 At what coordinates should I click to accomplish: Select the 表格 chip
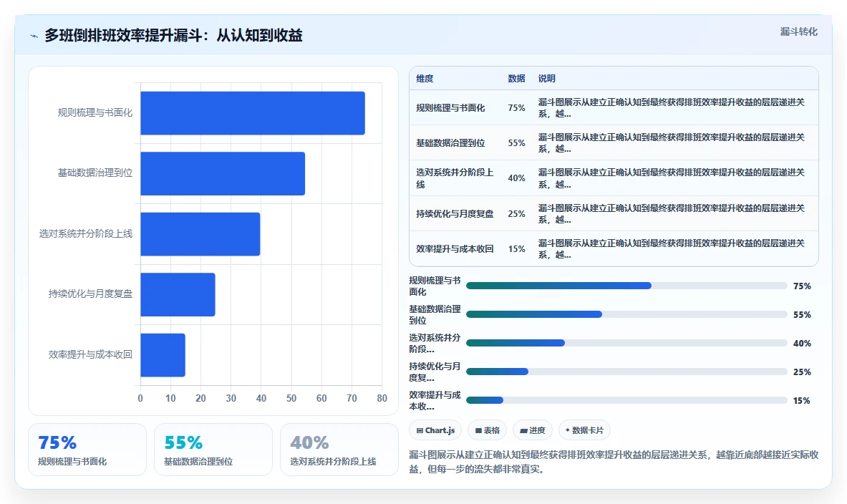point(488,430)
